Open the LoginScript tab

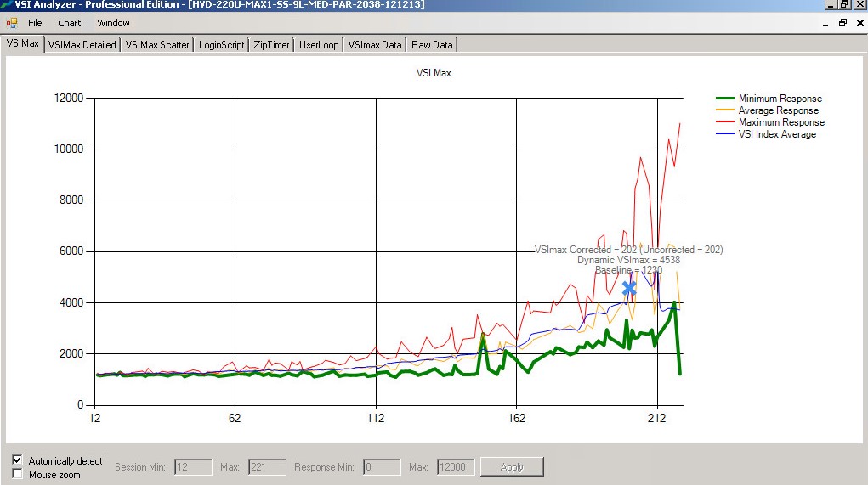tap(221, 45)
